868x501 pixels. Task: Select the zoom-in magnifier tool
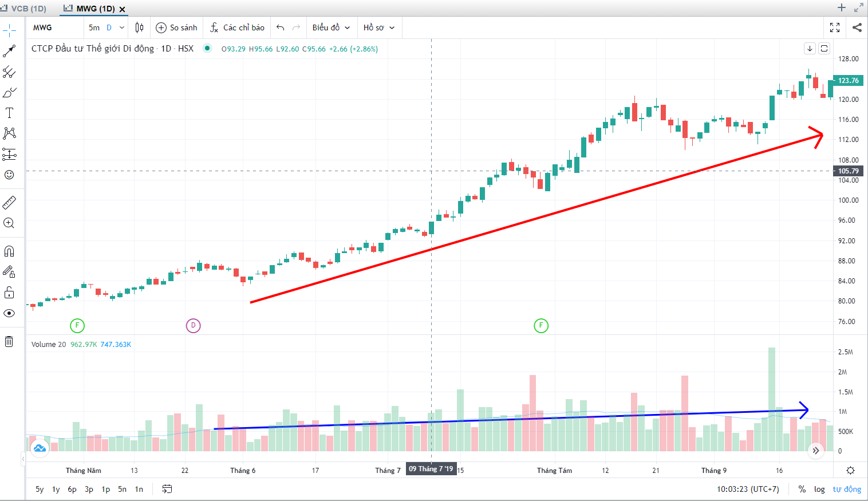pyautogui.click(x=9, y=223)
